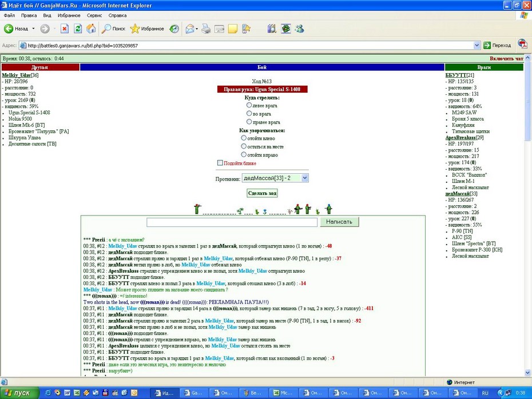Image resolution: width=532 pixels, height=399 pixels.
Task: Open дедМассай[33] profile in Враги panel
Action: click(x=461, y=194)
